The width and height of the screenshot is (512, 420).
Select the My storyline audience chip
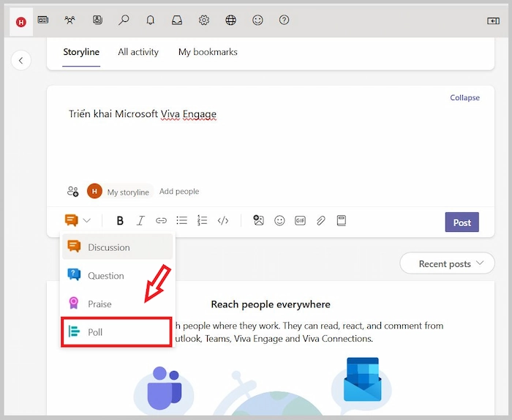click(x=120, y=192)
